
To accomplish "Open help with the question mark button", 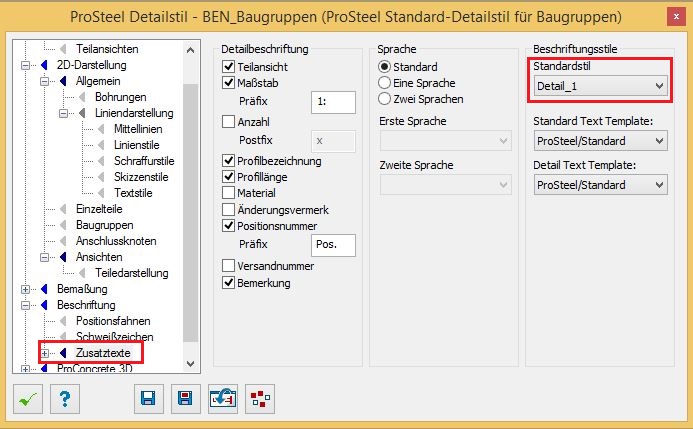I will [x=65, y=399].
